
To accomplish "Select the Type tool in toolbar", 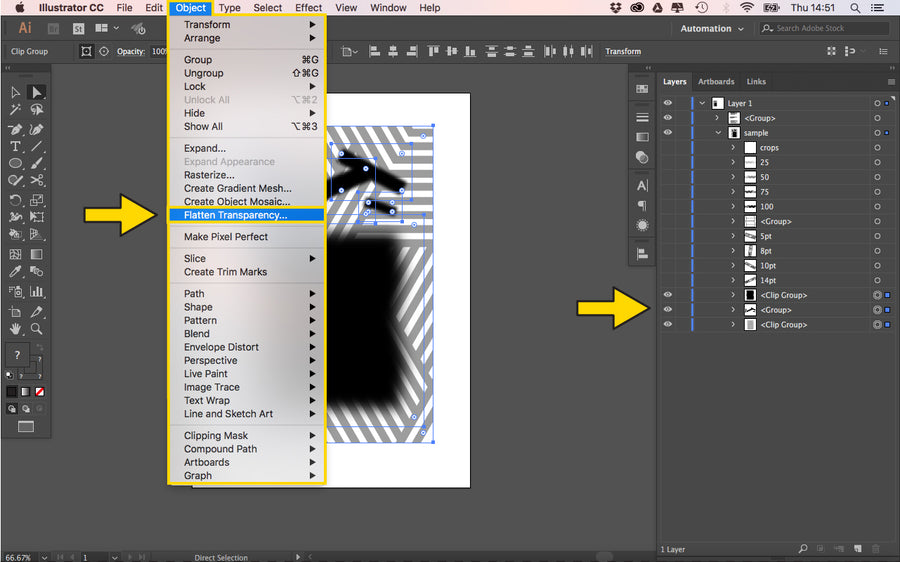I will click(16, 146).
